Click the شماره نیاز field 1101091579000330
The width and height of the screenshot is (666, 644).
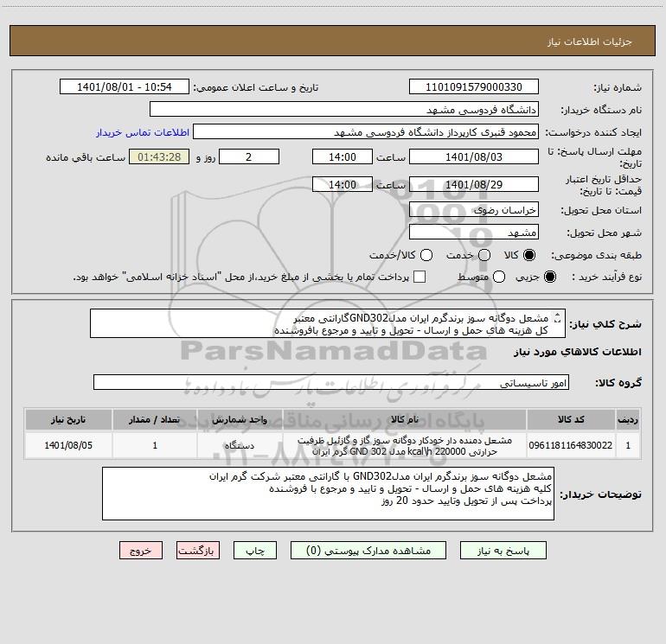[x=474, y=87]
